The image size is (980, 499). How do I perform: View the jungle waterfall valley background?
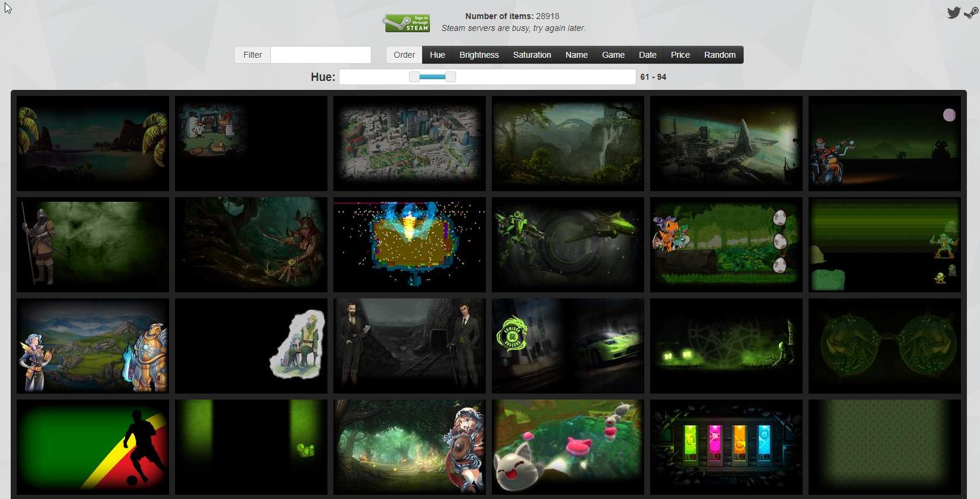pyautogui.click(x=568, y=144)
